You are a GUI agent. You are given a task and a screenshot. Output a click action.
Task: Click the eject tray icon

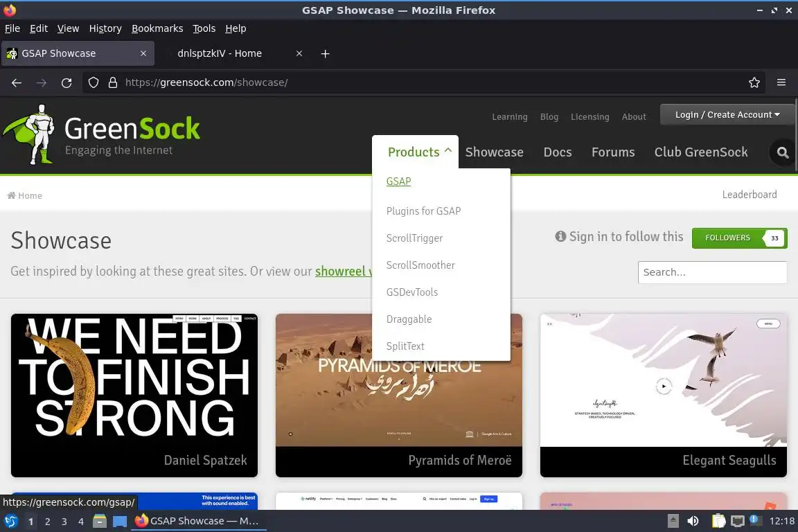click(673, 521)
